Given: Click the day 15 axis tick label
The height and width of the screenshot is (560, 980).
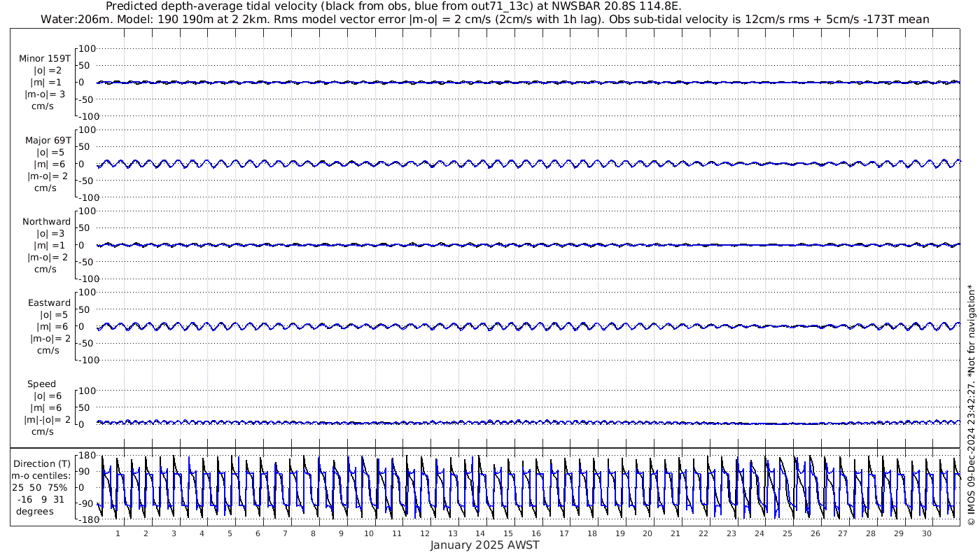Looking at the screenshot, I should coord(508,533).
